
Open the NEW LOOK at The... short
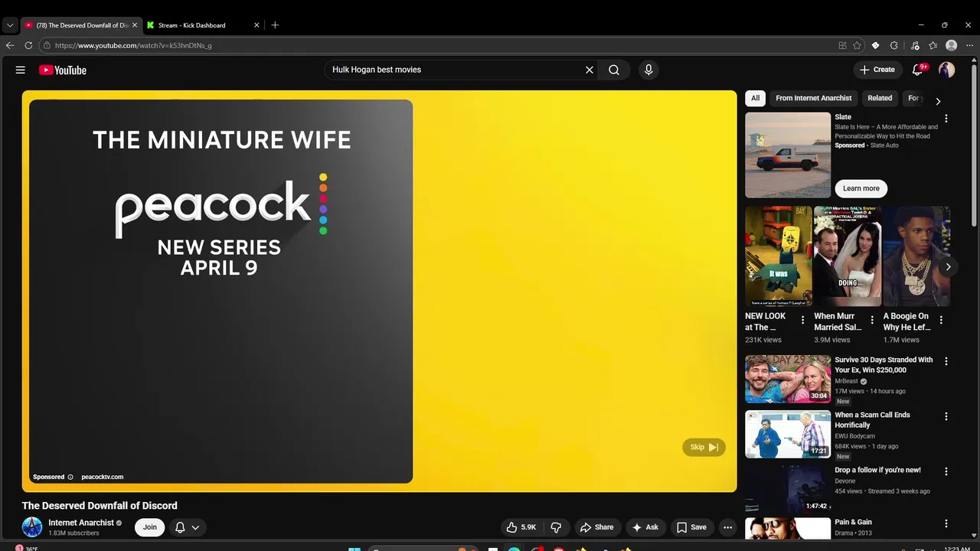(779, 256)
